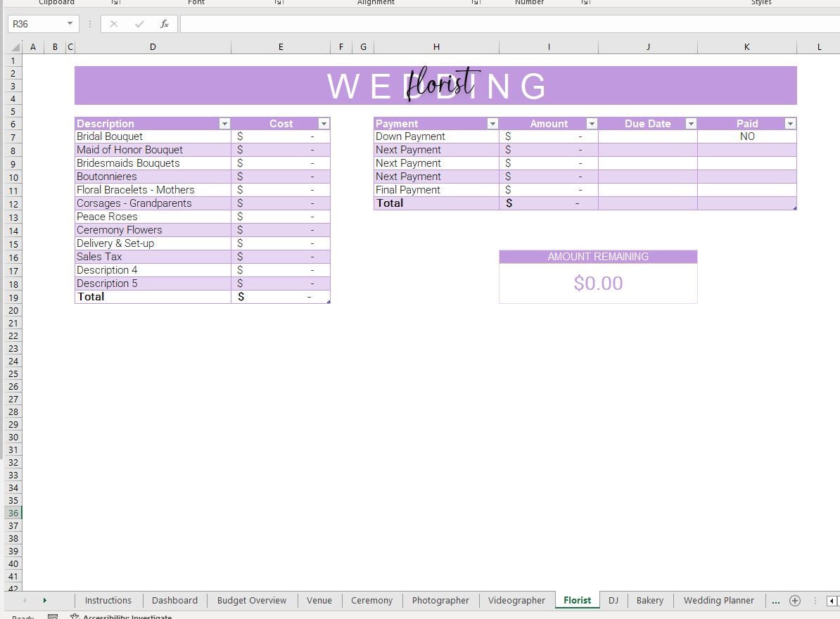Click the AMOUNT REMAINING purple header bar

[x=597, y=256]
